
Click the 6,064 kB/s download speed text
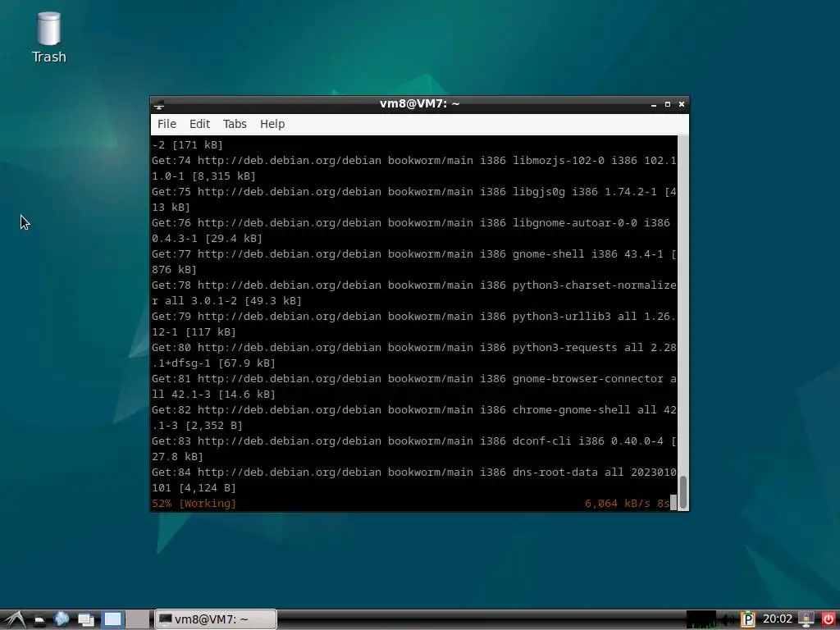pyautogui.click(x=617, y=504)
